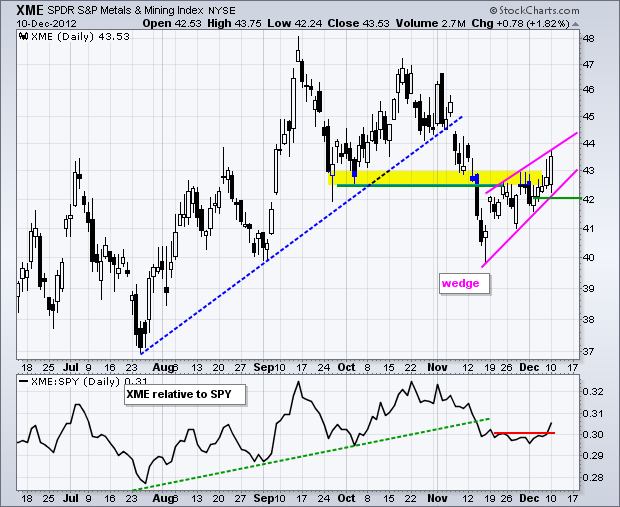Click 'Jul' on the lower date axis

coord(70,498)
